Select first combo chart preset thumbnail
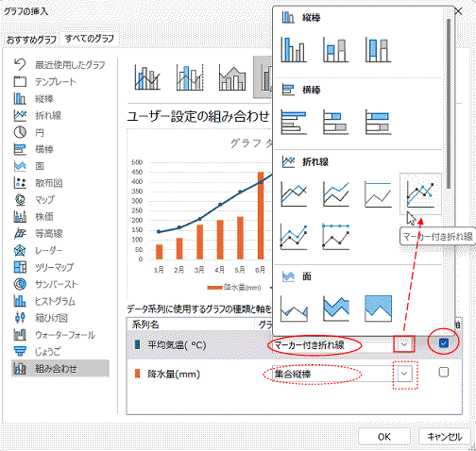The width and height of the screenshot is (476, 451). [147, 77]
